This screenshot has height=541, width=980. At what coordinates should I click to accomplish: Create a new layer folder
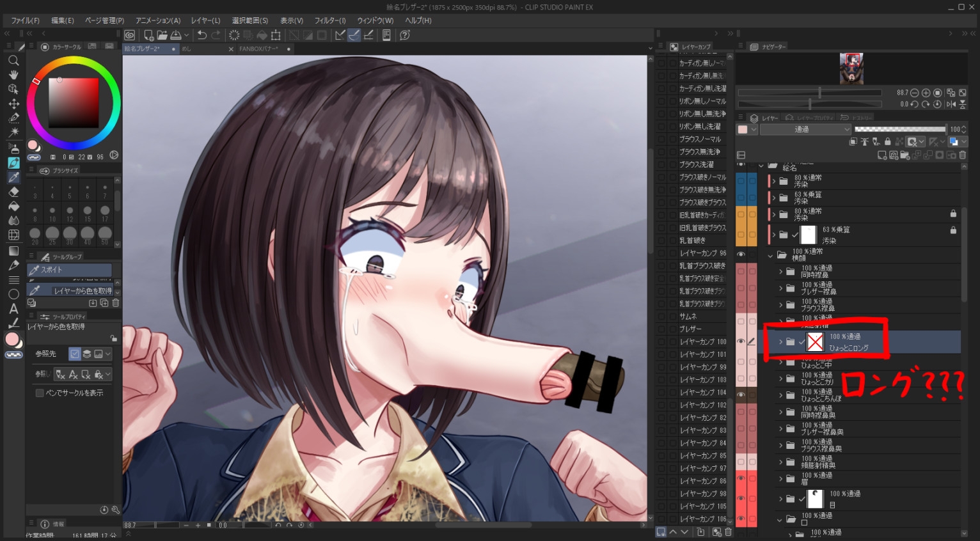point(905,155)
